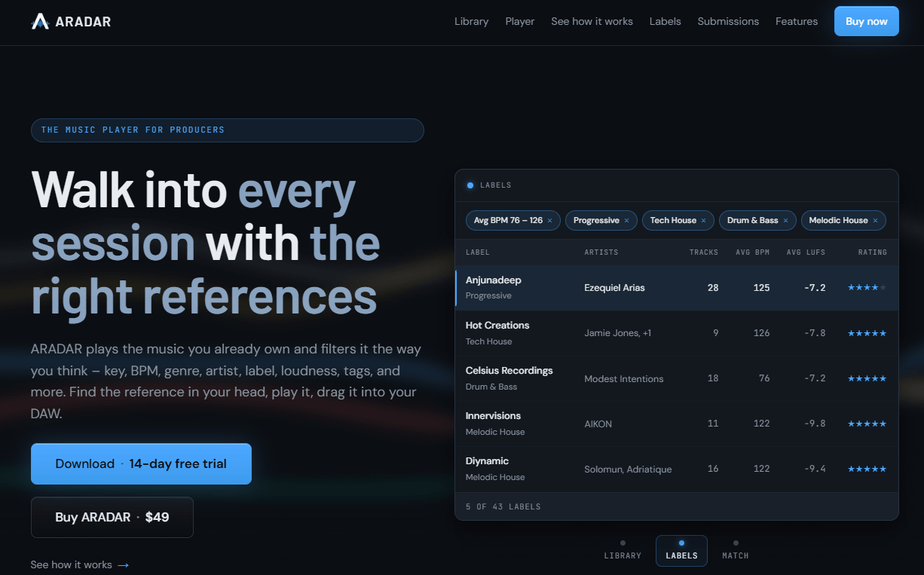924x575 pixels.
Task: Remove the Progressive filter chip
Action: point(626,221)
